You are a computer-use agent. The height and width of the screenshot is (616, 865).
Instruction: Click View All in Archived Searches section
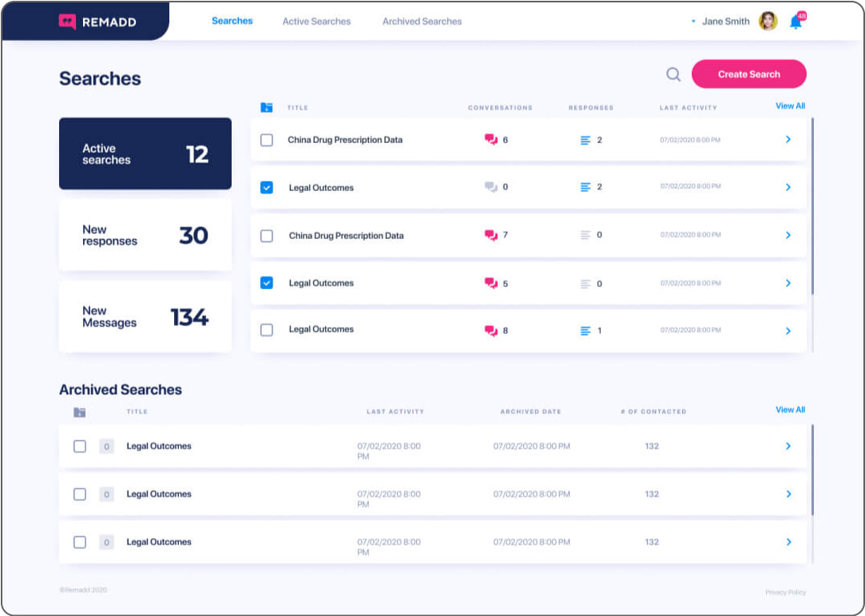[x=790, y=410]
